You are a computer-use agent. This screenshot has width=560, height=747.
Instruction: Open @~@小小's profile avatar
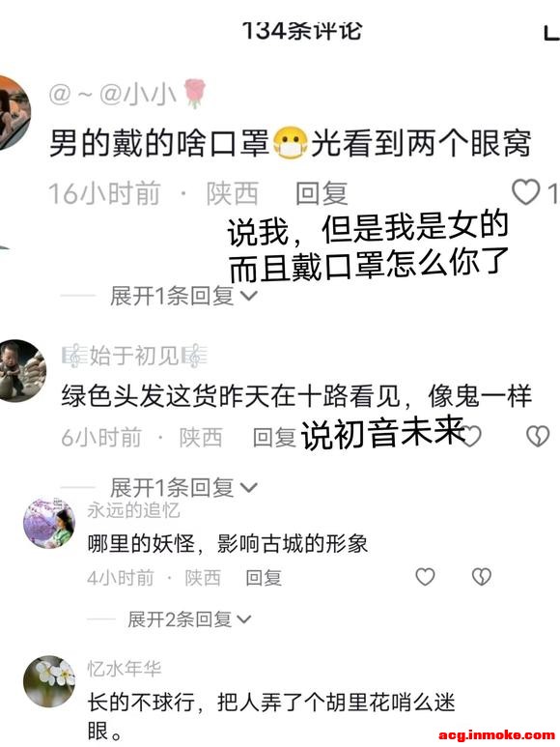coord(13,113)
